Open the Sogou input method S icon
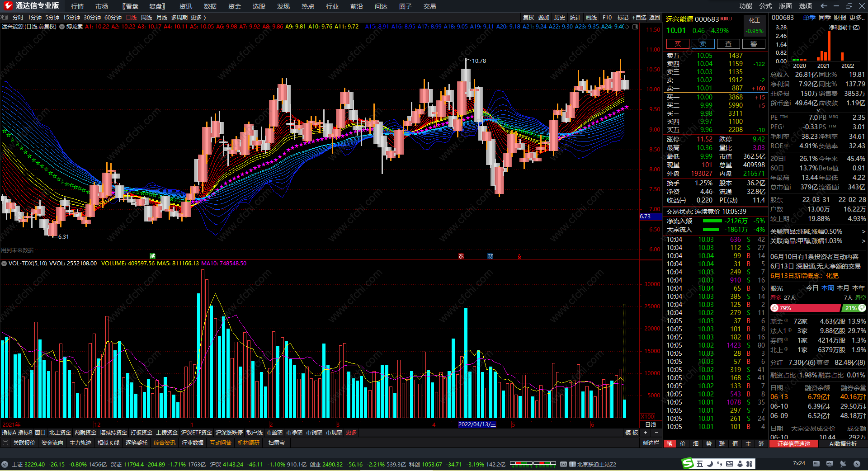The width and height of the screenshot is (868, 471). click(688, 463)
